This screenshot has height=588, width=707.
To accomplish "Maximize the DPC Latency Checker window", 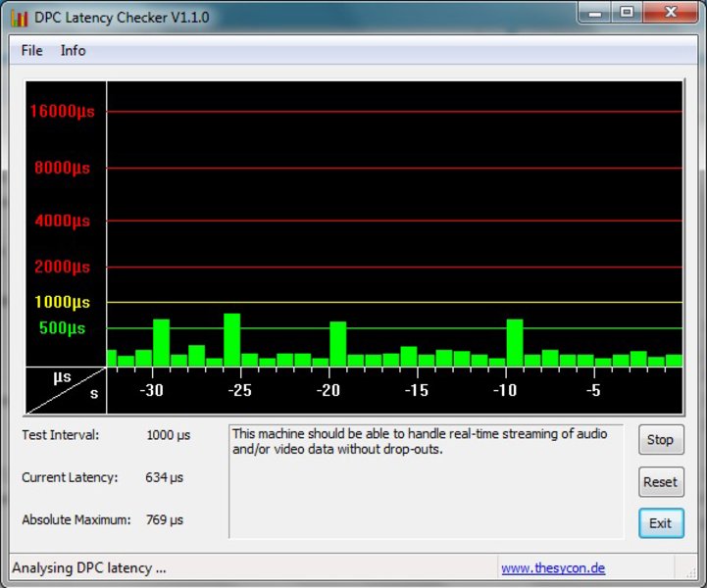I will coord(627,12).
